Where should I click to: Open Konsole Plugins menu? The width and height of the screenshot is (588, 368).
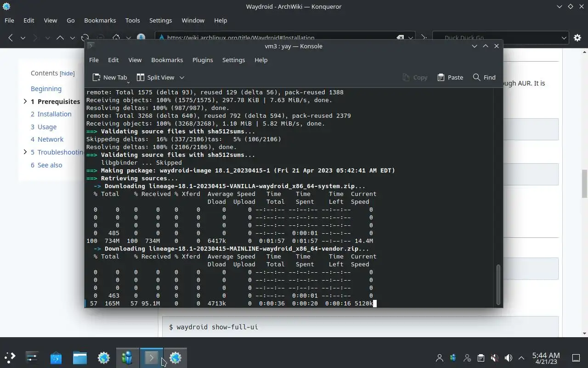pos(203,60)
